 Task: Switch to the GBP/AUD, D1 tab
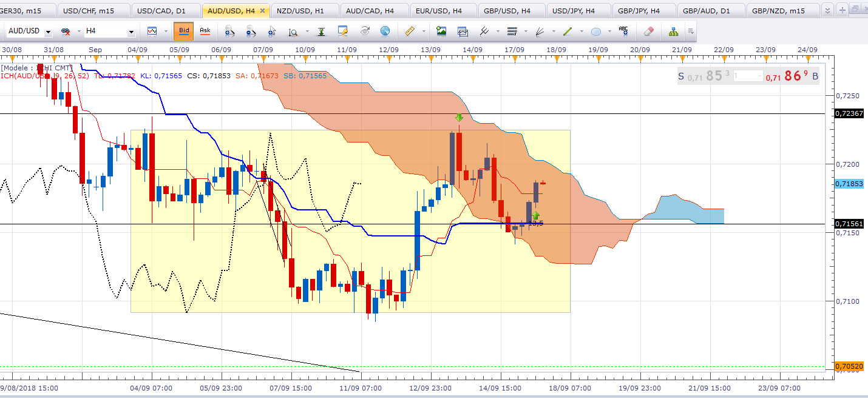pyautogui.click(x=711, y=10)
